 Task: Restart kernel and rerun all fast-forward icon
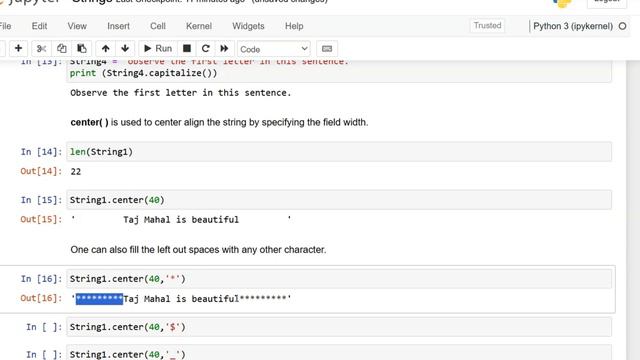[x=224, y=49]
